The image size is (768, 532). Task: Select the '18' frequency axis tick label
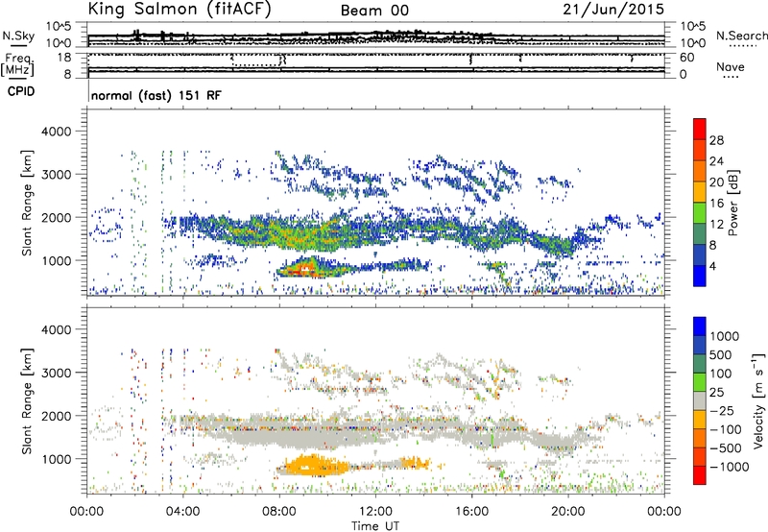[x=64, y=57]
